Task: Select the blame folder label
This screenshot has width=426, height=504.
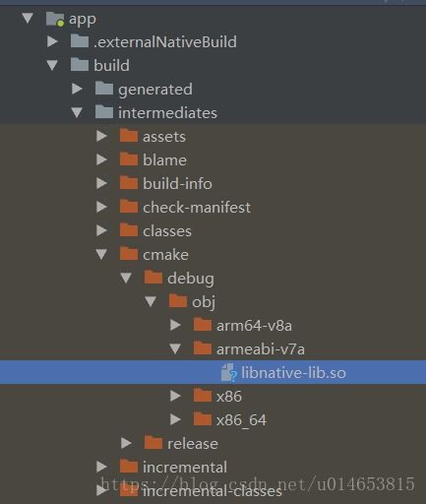Action: pos(164,160)
